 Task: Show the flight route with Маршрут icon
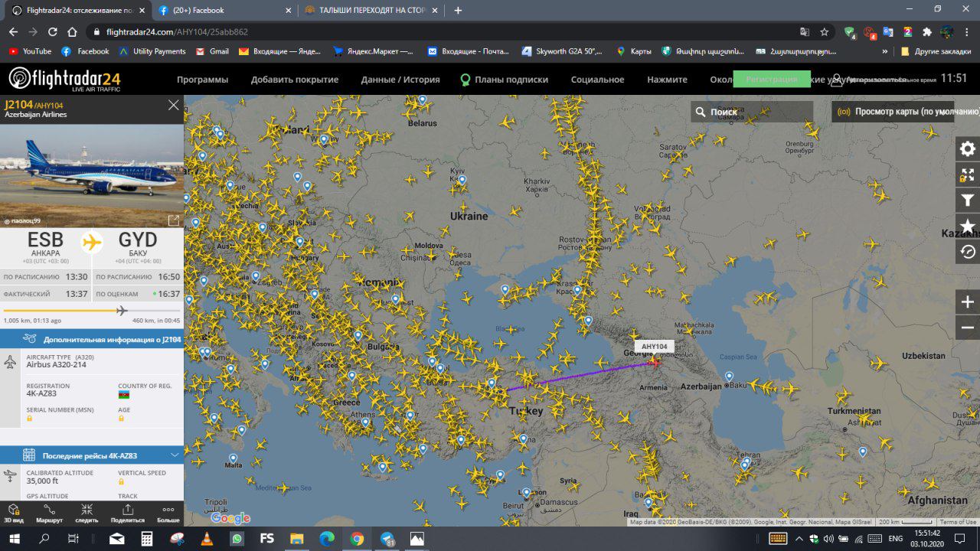pyautogui.click(x=49, y=514)
